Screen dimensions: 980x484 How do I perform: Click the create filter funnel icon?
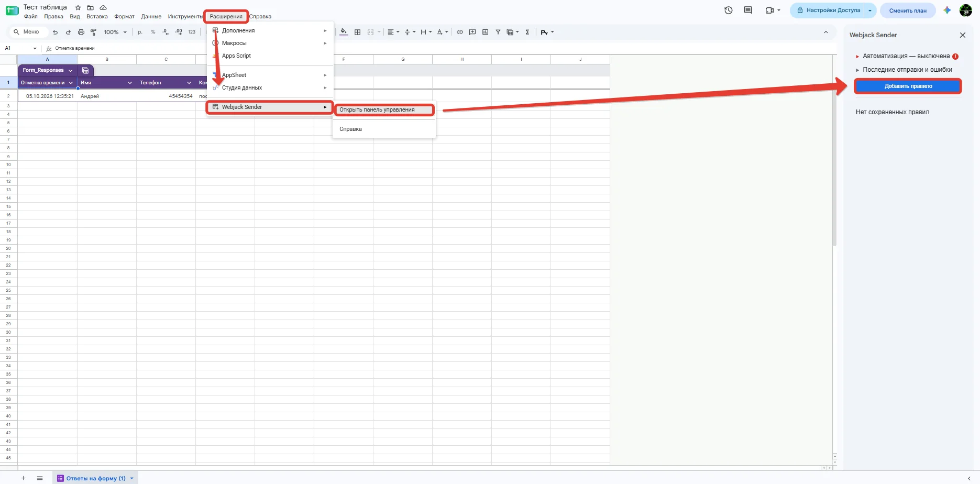coord(498,32)
